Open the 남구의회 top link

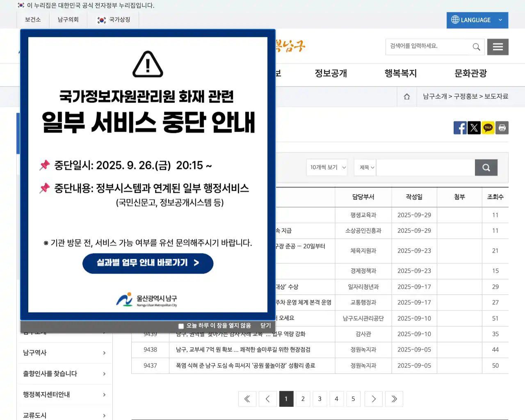[68, 20]
